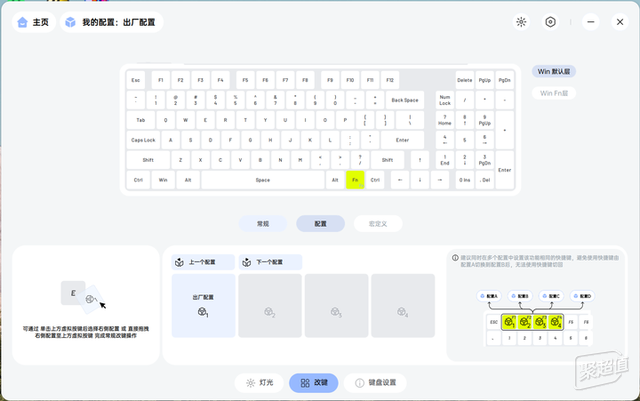The height and width of the screenshot is (401, 640).
Task: Click the brightness sun icon at top right
Action: pyautogui.click(x=521, y=22)
